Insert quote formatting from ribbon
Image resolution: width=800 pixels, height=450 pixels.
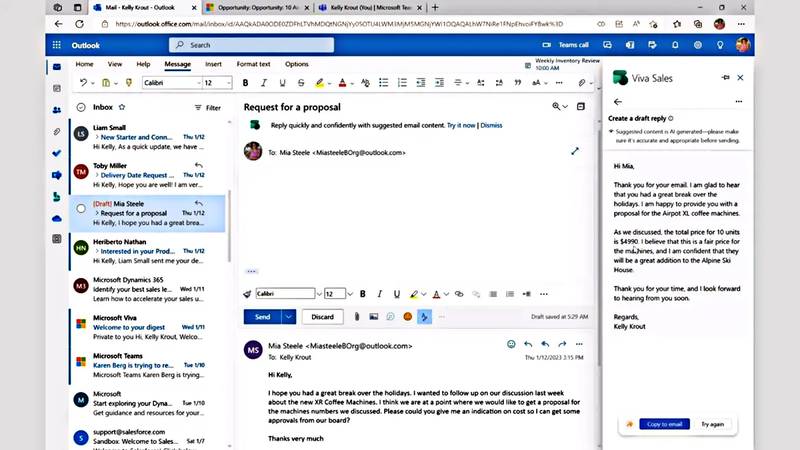(x=517, y=83)
